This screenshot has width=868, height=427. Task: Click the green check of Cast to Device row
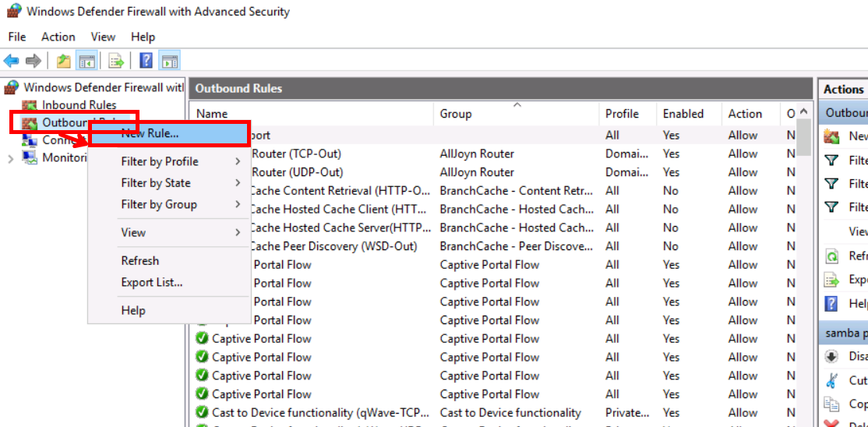coord(202,413)
